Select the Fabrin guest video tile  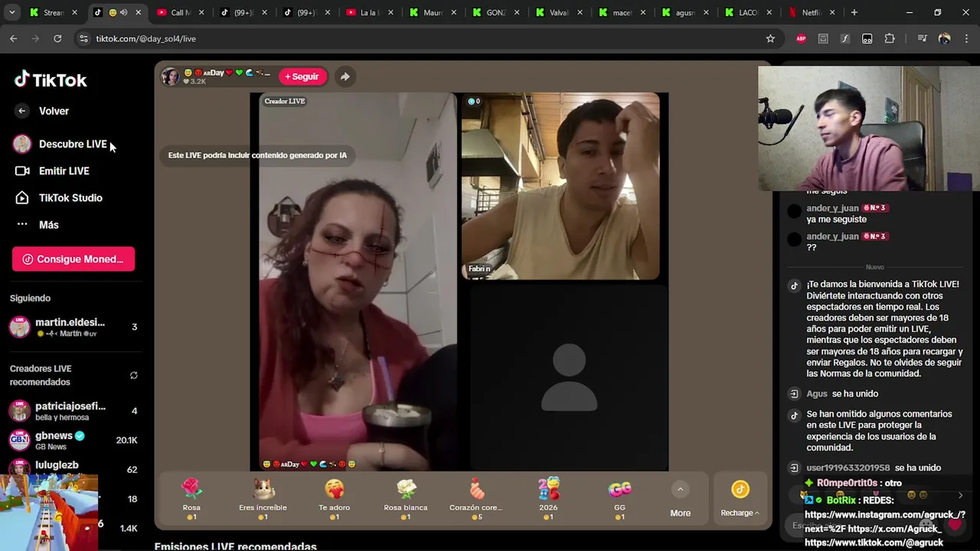560,186
